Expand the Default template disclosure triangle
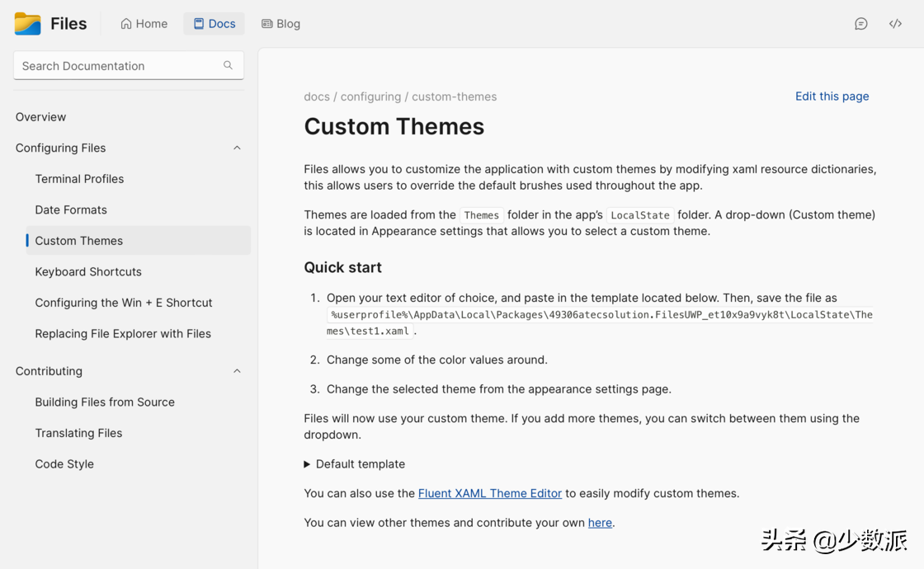This screenshot has height=569, width=924. (x=307, y=464)
